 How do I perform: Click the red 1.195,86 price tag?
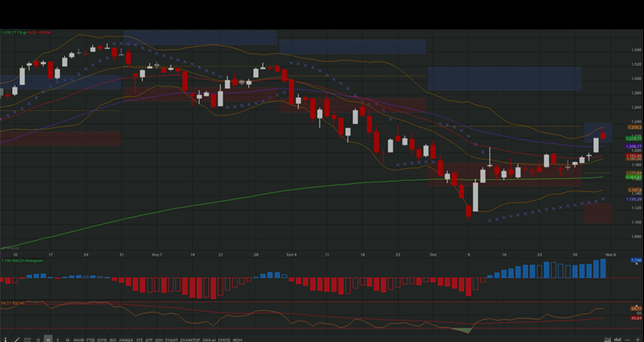634,156
